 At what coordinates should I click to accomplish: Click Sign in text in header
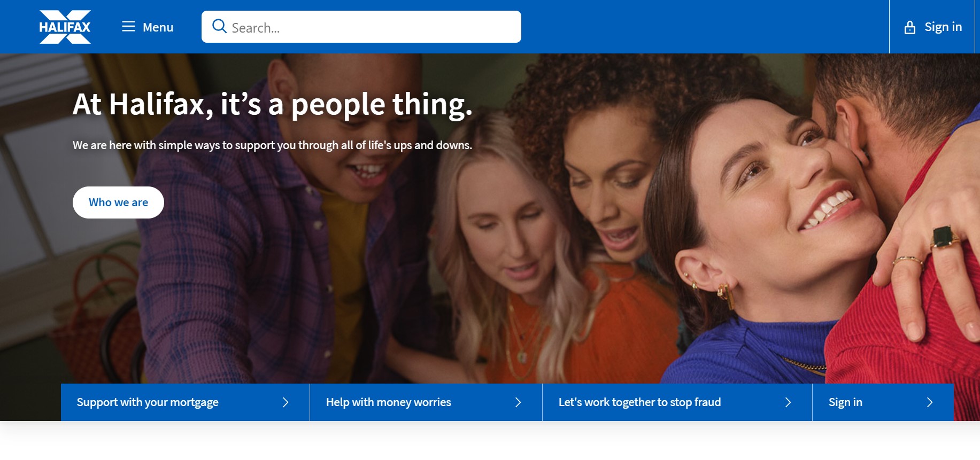(x=943, y=27)
